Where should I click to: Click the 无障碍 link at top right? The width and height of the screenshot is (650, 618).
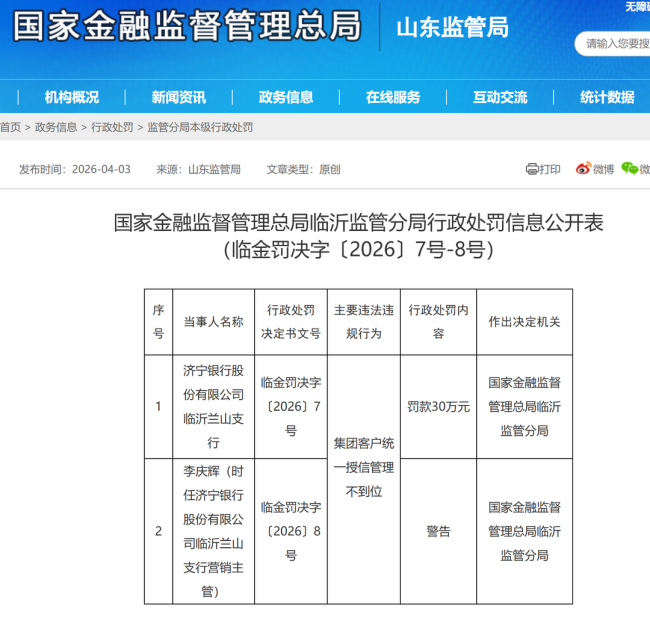pyautogui.click(x=638, y=7)
